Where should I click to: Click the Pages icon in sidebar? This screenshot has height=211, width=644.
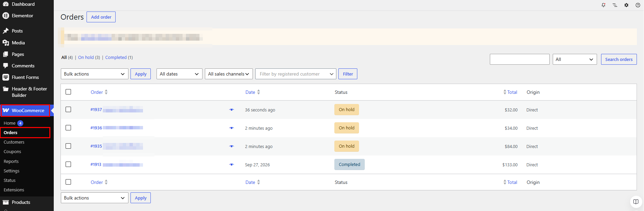(6, 54)
